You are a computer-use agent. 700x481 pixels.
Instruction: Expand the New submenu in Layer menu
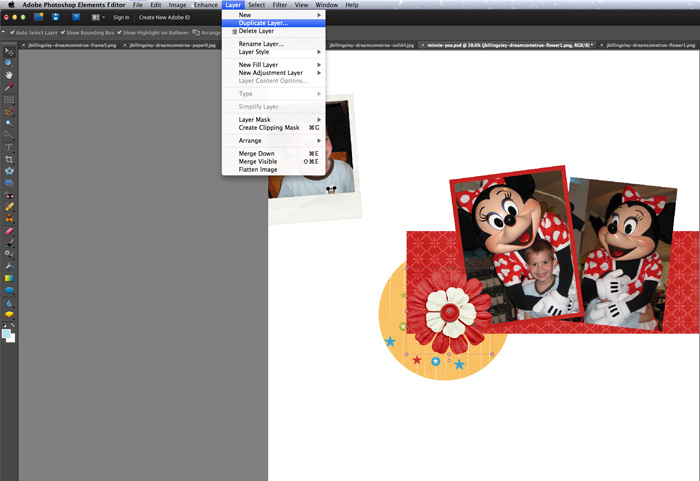tap(274, 15)
